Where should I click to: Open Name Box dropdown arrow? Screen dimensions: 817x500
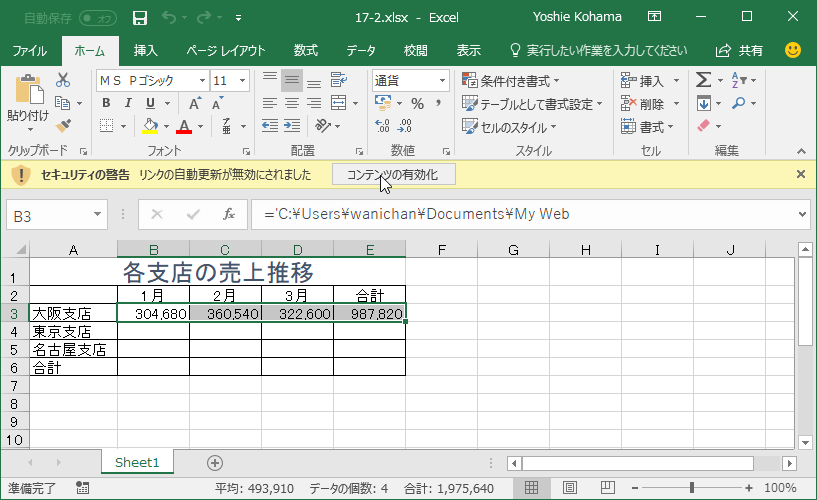point(97,214)
